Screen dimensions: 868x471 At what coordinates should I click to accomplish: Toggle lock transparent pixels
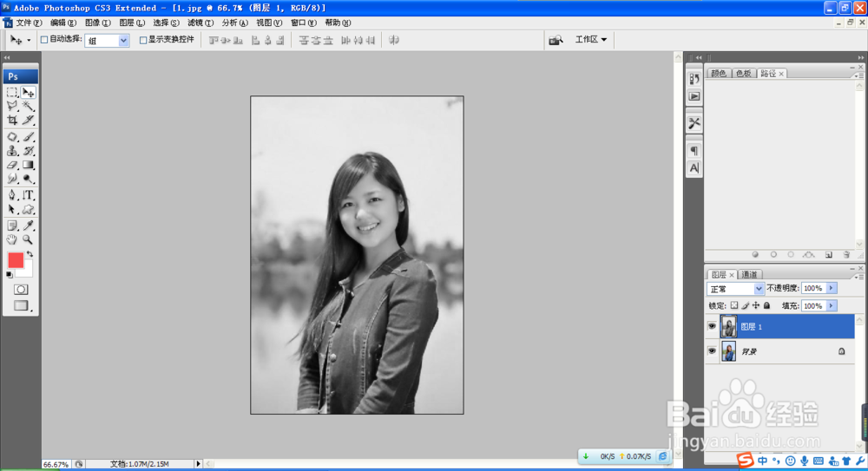[734, 305]
